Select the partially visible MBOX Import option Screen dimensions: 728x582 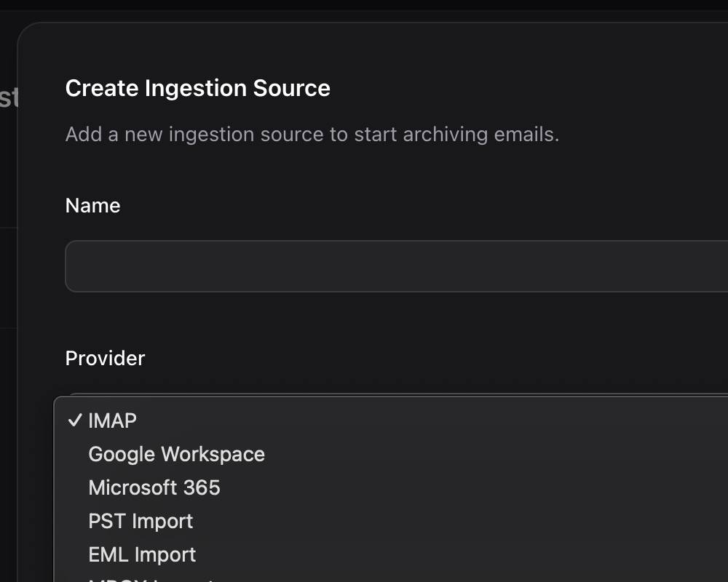[151, 579]
